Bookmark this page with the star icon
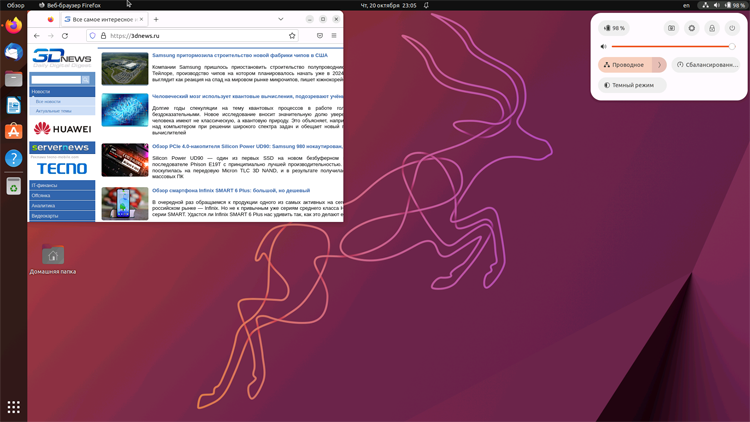This screenshot has height=422, width=750. pyautogui.click(x=292, y=36)
